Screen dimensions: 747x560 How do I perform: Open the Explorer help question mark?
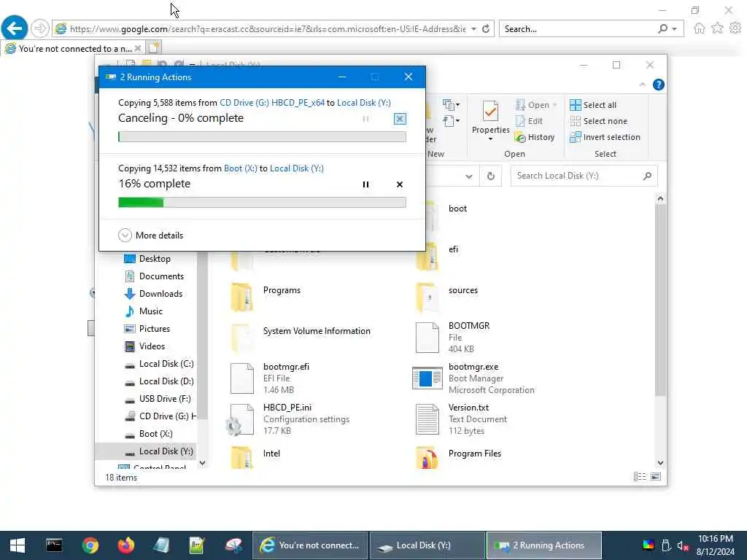click(x=659, y=85)
